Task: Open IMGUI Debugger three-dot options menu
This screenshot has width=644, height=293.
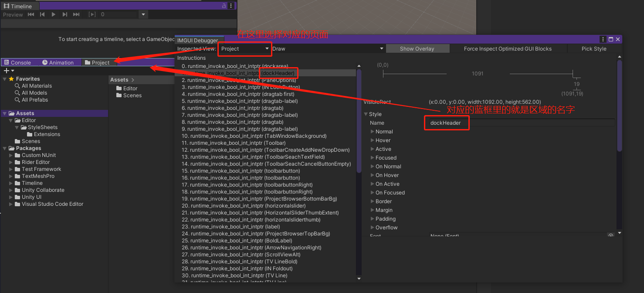Action: [603, 39]
